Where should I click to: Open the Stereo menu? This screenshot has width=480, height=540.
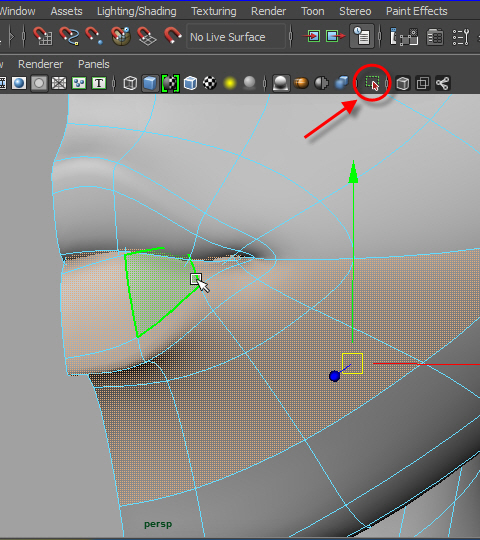[355, 11]
